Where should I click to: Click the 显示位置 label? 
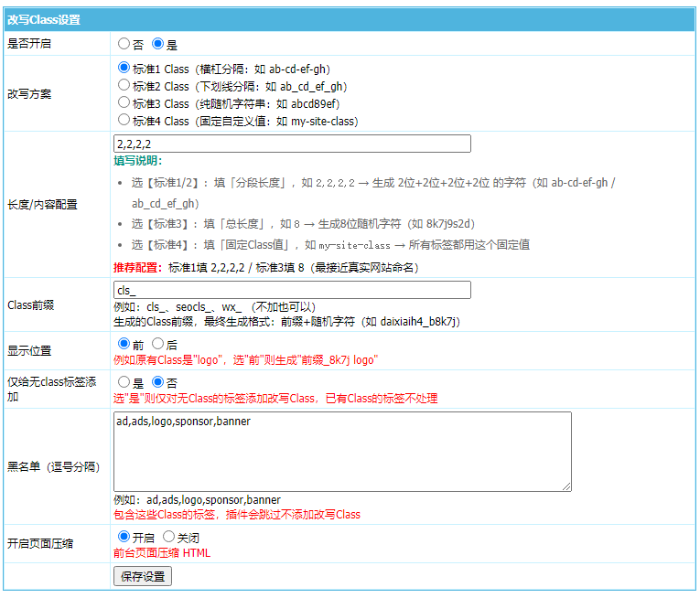(29, 351)
